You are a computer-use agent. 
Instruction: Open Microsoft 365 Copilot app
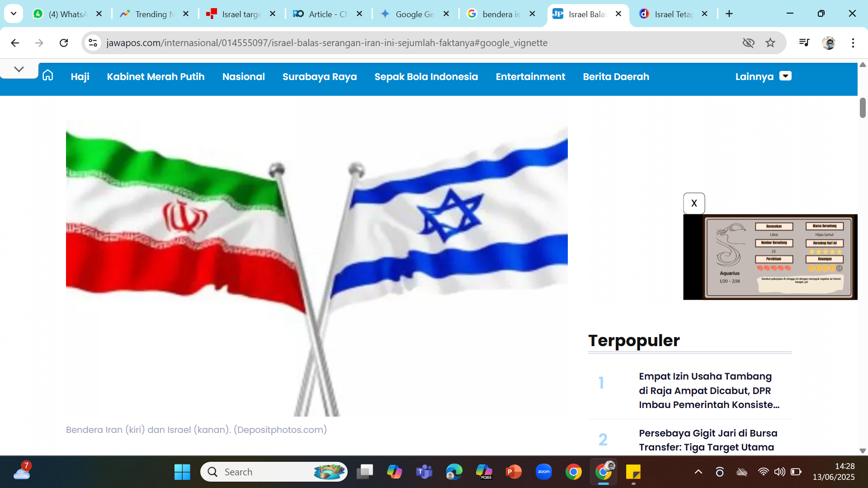coord(484,472)
